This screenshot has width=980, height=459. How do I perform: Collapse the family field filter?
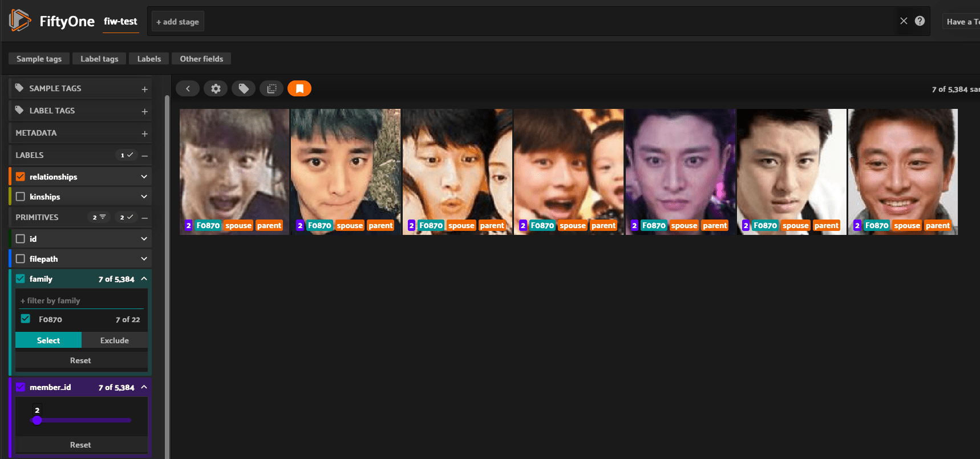click(x=144, y=279)
